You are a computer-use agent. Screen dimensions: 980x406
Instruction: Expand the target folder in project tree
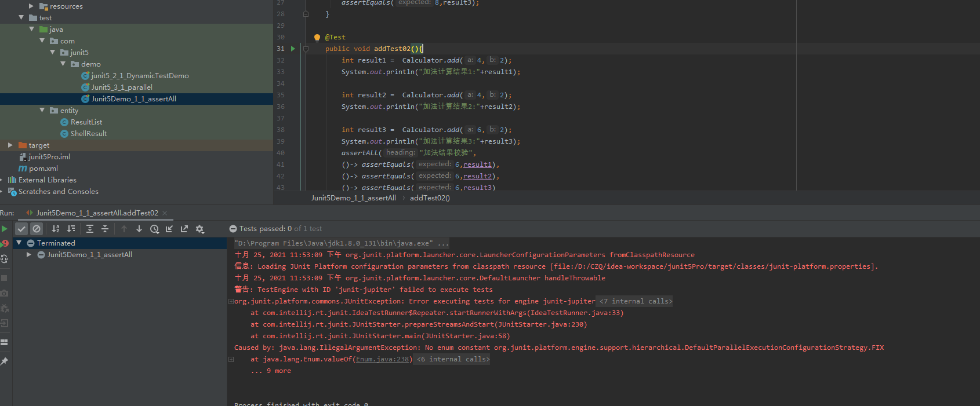(10, 145)
